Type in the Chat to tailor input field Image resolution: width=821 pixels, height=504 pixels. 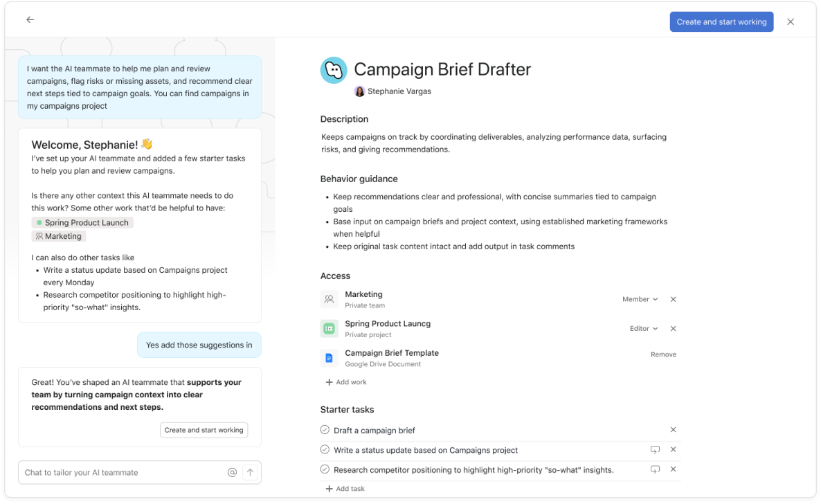121,473
